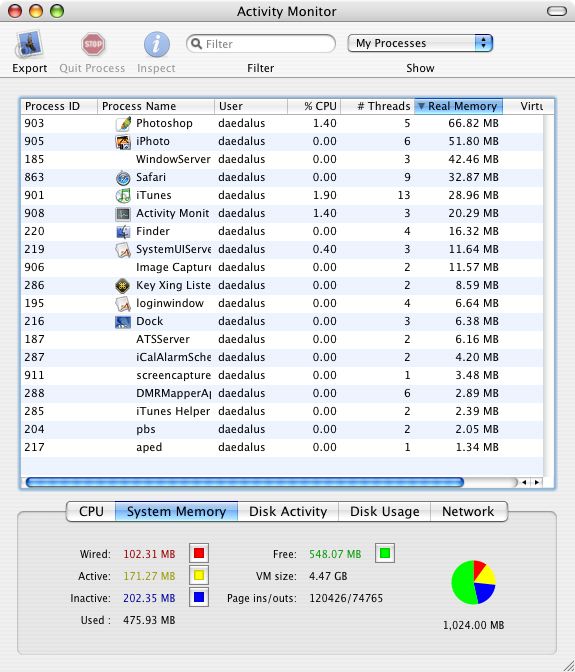Open the Network tab
575x672 pixels.
[468, 511]
